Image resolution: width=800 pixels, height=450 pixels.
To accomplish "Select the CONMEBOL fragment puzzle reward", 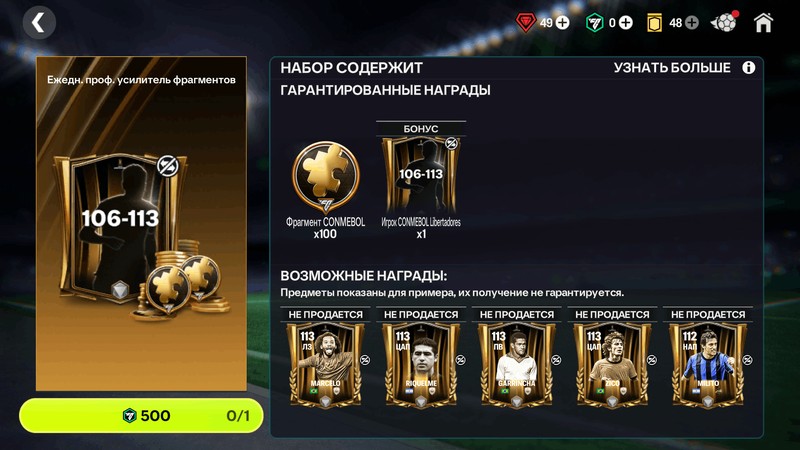I will pyautogui.click(x=326, y=178).
